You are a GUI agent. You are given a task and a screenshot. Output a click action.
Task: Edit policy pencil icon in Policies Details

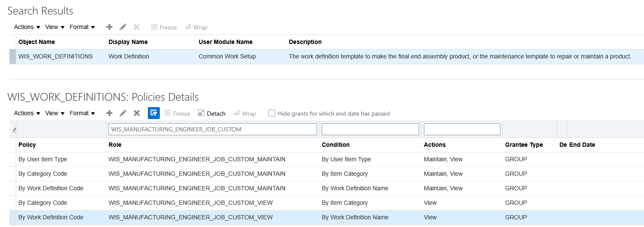click(x=123, y=113)
